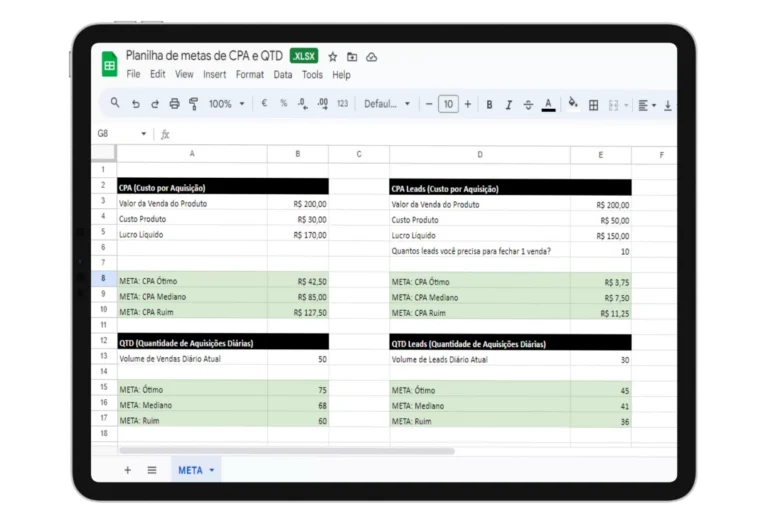This screenshot has width=768, height=525.
Task: Toggle italic text formatting
Action: (x=509, y=104)
